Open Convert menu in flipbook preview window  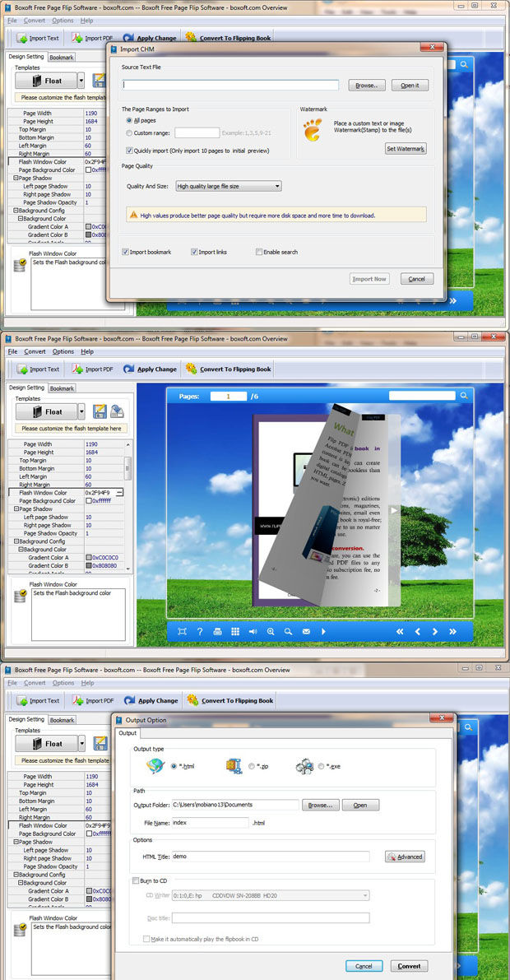pyautogui.click(x=35, y=351)
